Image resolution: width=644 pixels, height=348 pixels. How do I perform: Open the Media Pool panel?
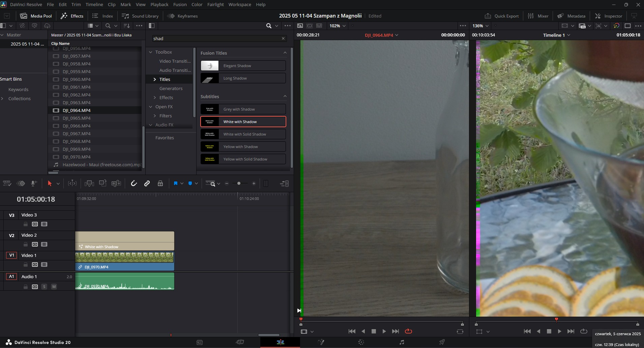(x=36, y=16)
